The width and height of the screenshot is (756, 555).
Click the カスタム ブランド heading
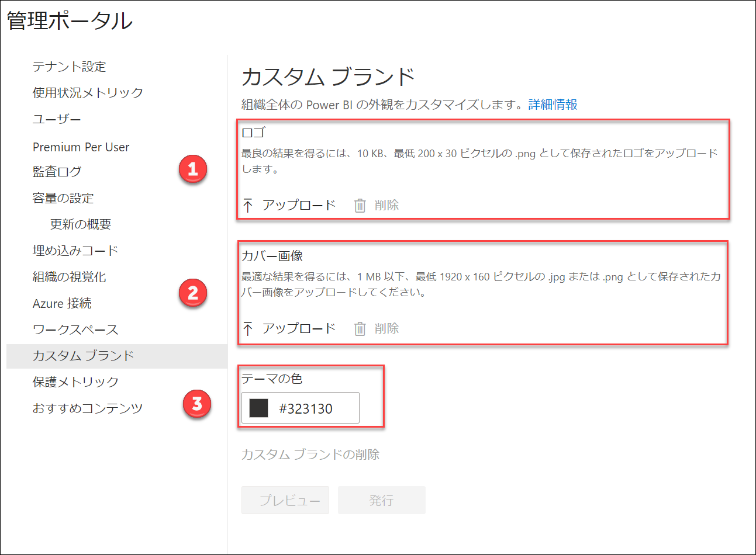click(x=328, y=77)
